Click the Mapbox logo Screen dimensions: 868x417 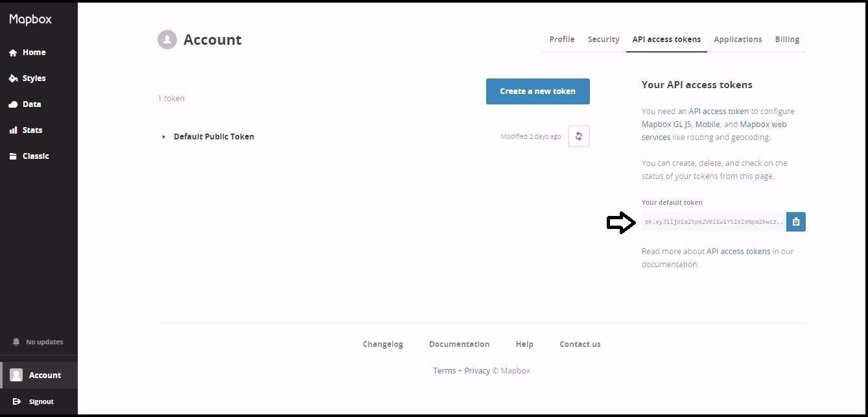coord(30,19)
